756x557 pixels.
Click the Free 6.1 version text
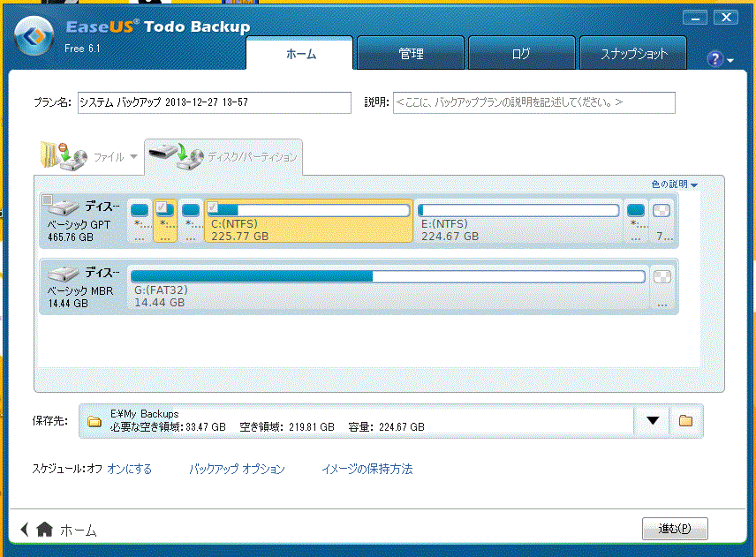(82, 49)
